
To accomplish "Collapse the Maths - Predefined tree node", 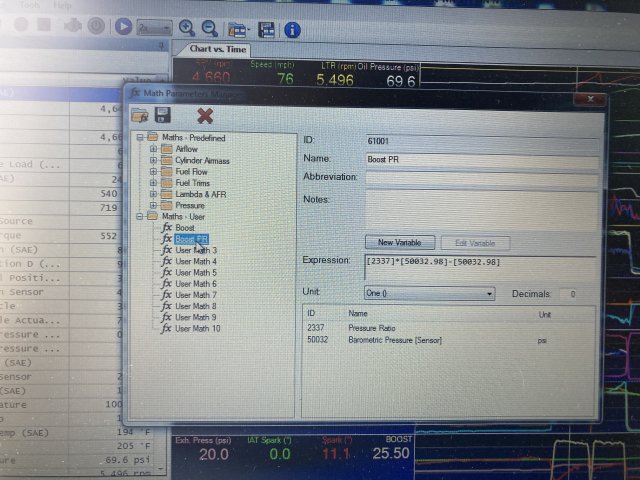I will tap(140, 137).
